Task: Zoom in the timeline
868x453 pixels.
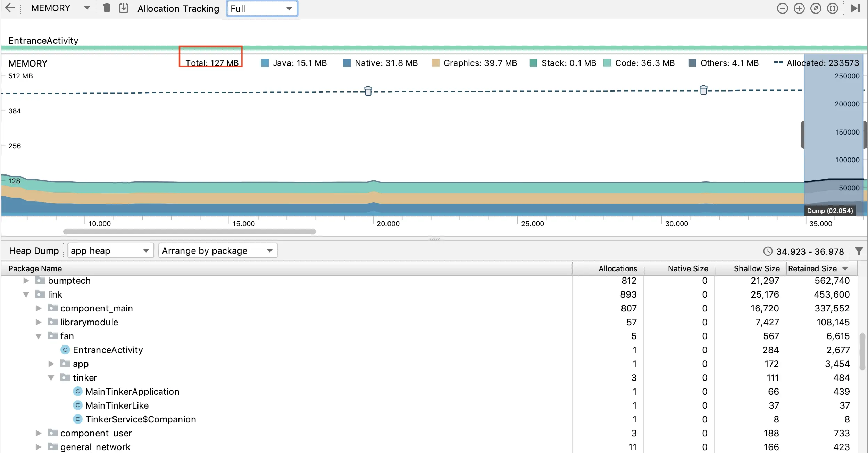Action: point(799,8)
